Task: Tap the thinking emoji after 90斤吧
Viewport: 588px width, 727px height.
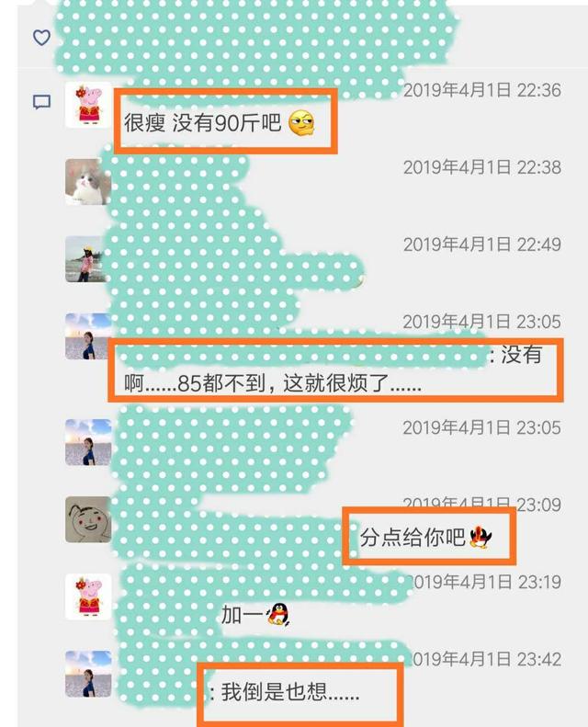Action: [301, 123]
